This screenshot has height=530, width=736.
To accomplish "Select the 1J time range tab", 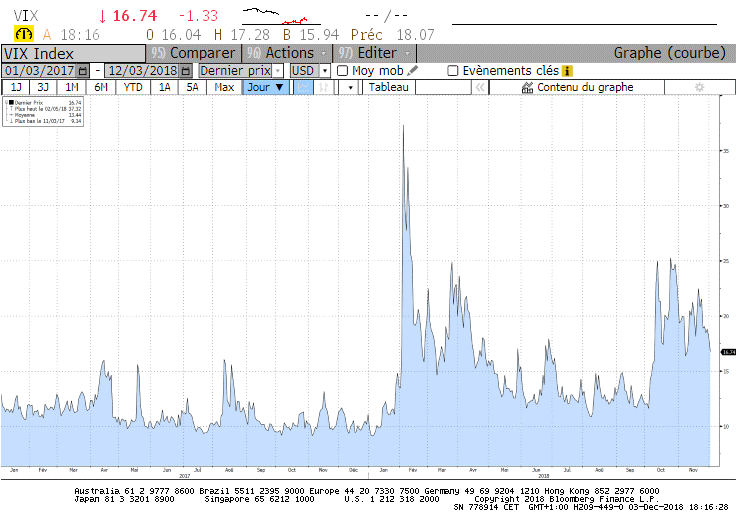I will point(16,87).
